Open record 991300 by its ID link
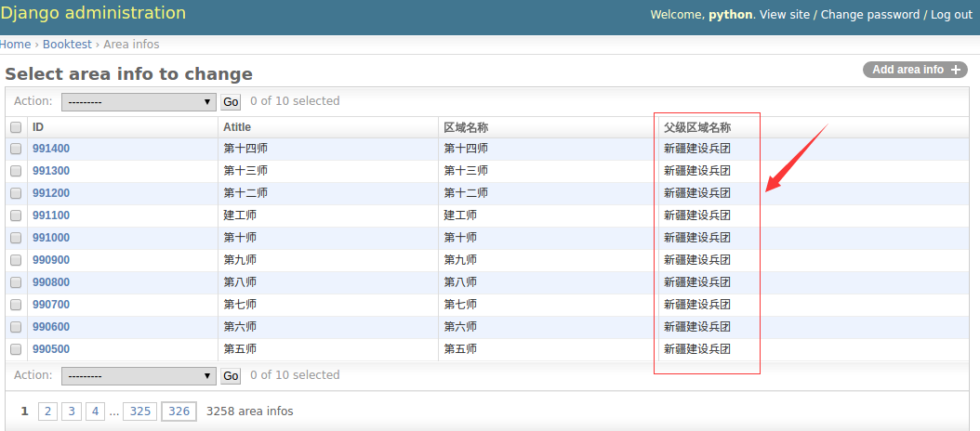Image resolution: width=980 pixels, height=431 pixels. click(51, 171)
